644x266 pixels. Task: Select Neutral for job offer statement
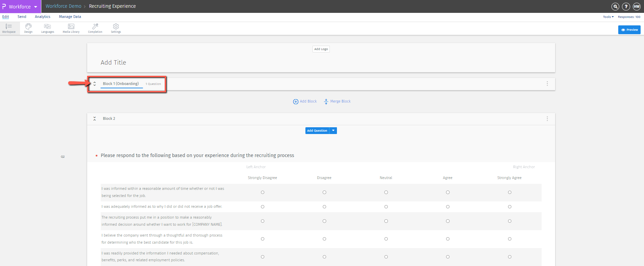pos(386,207)
